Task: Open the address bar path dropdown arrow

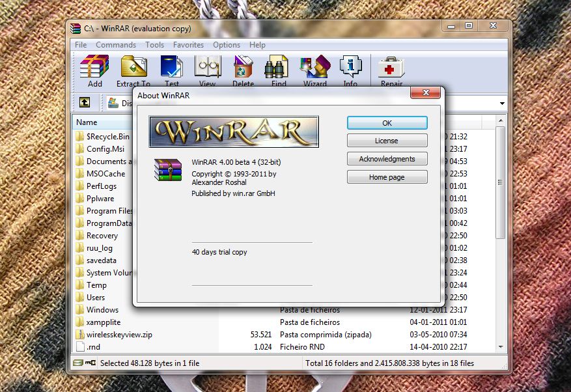Action: coord(502,104)
